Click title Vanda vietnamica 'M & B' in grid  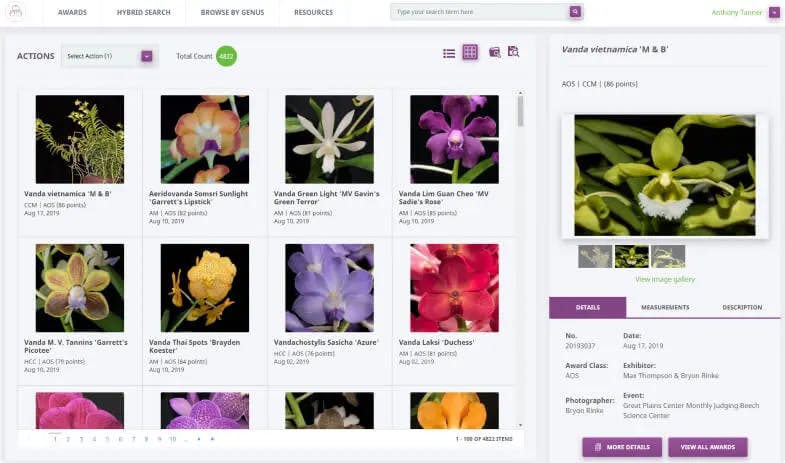(x=68, y=194)
